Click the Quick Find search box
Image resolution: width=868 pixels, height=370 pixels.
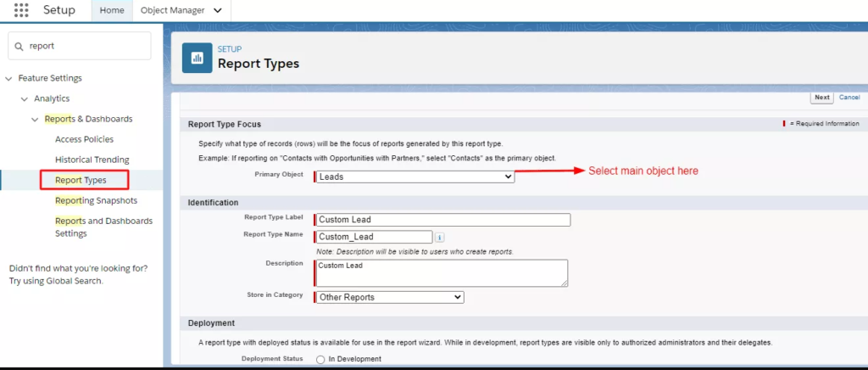(79, 46)
